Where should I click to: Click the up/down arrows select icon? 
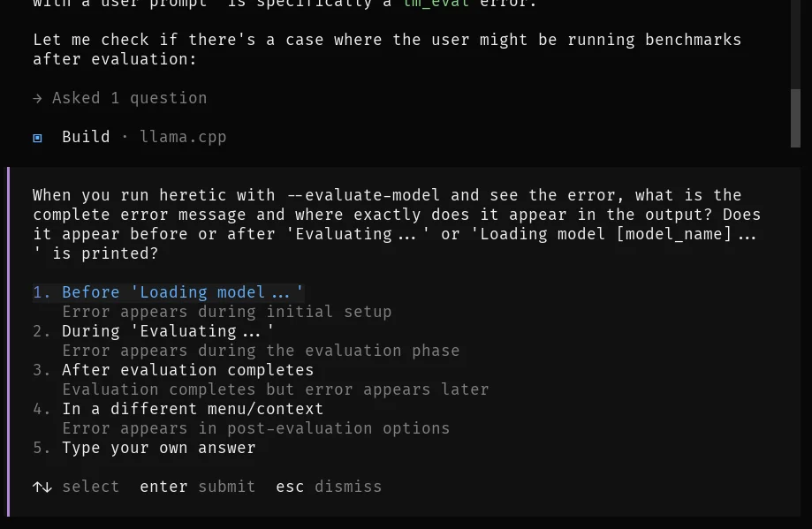[42, 487]
